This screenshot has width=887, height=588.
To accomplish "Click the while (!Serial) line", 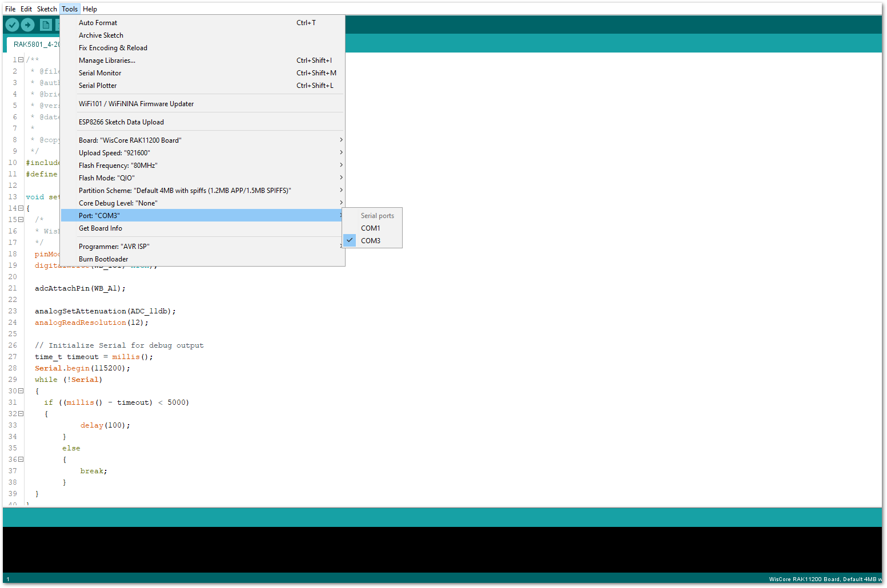I will click(69, 380).
